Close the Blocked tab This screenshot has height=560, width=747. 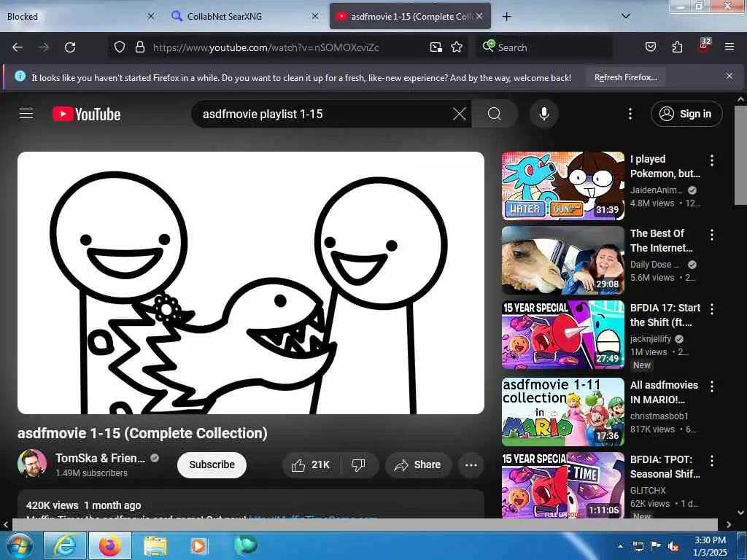150,16
